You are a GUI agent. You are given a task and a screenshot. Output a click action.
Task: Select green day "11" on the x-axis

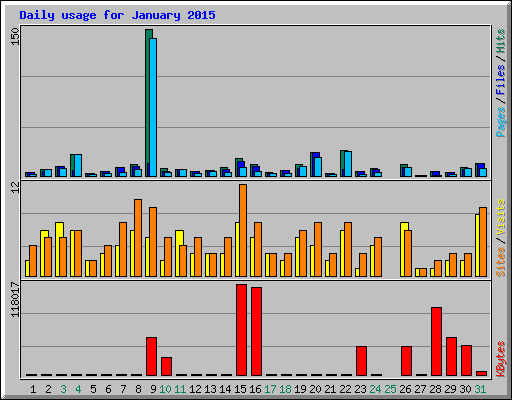[x=180, y=389]
